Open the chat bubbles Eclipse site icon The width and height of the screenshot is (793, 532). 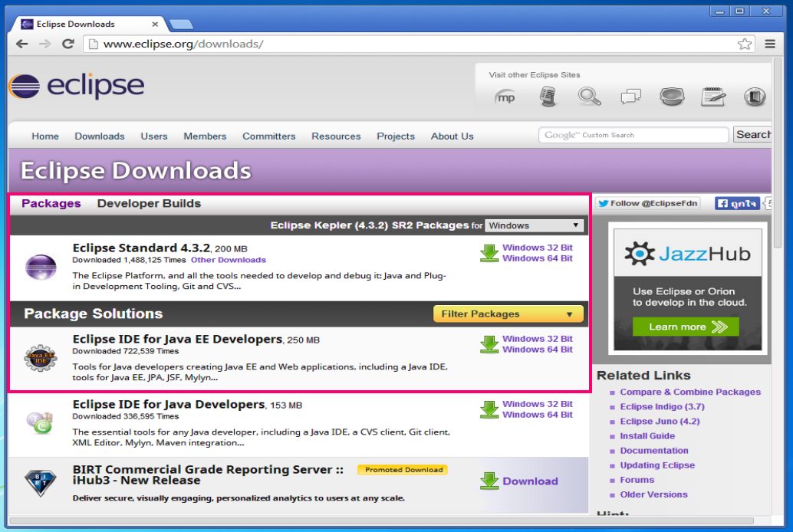pyautogui.click(x=630, y=96)
